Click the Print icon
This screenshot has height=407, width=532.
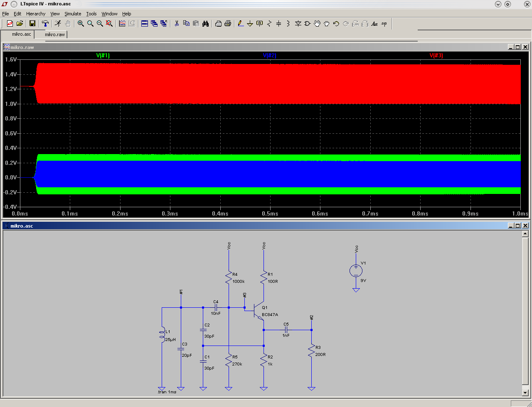[x=228, y=24]
